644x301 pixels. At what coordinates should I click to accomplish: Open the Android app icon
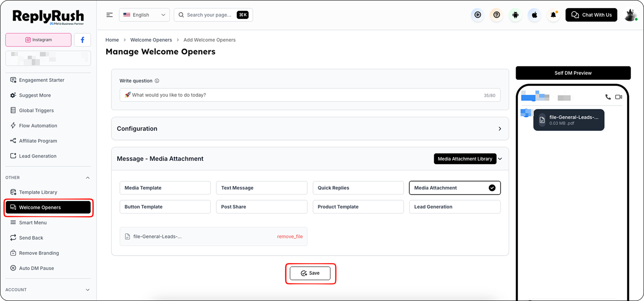pos(516,15)
